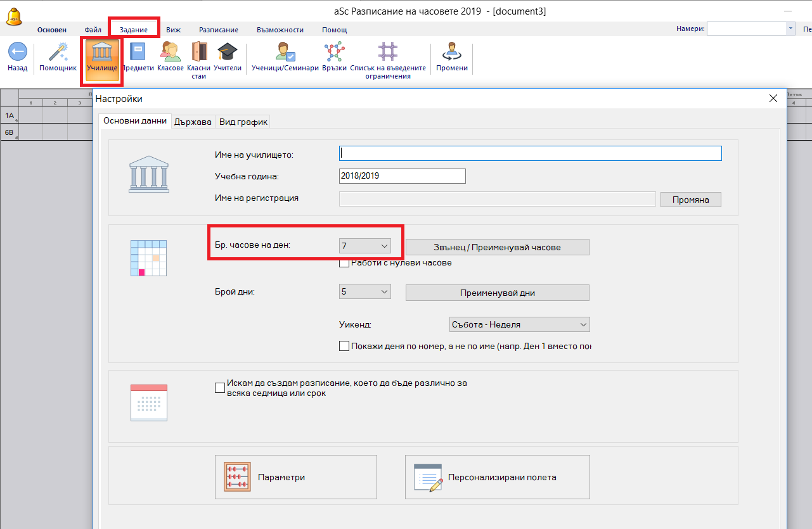Image resolution: width=812 pixels, height=529 pixels.
Task: Open the Класове icon in ribbon
Action: (x=170, y=52)
